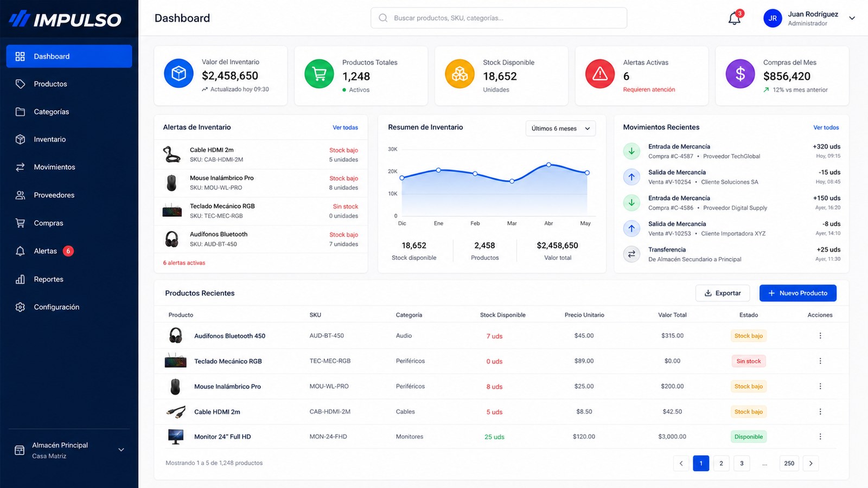Open the notifications bell icon
This screenshot has width=868, height=488.
coord(735,18)
